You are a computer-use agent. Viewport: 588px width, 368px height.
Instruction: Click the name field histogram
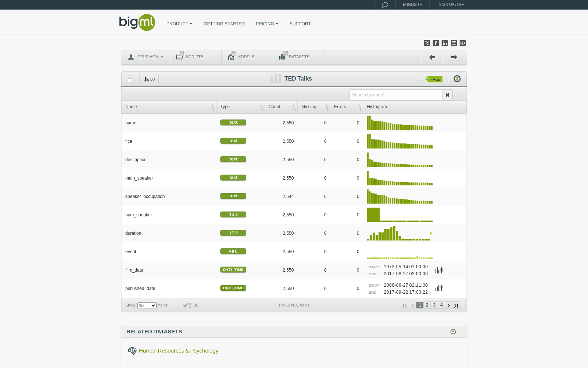tap(400, 123)
